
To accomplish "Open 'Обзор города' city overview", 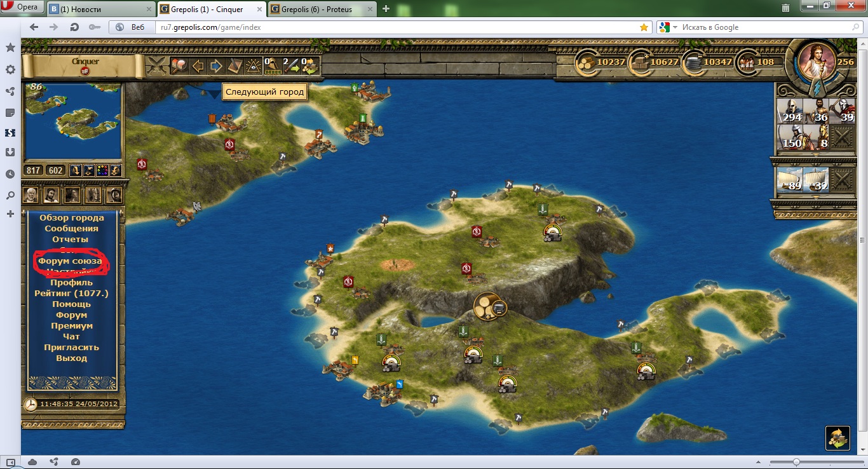I will point(72,218).
